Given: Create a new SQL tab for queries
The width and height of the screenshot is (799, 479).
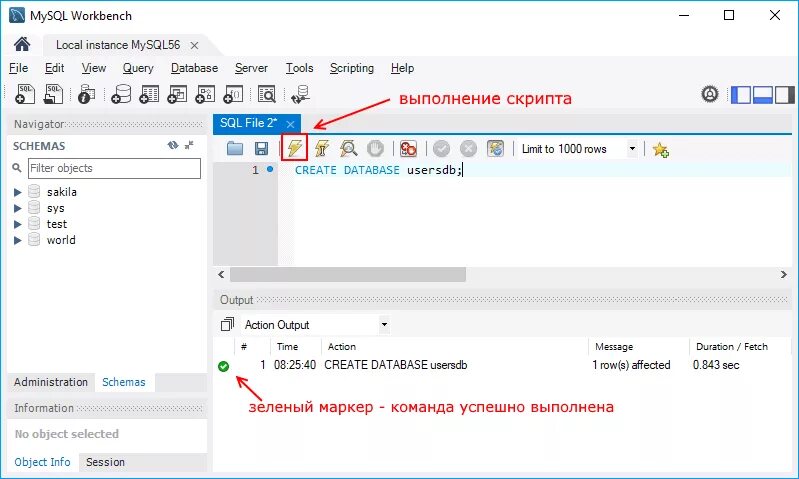Looking at the screenshot, I should click(x=24, y=94).
